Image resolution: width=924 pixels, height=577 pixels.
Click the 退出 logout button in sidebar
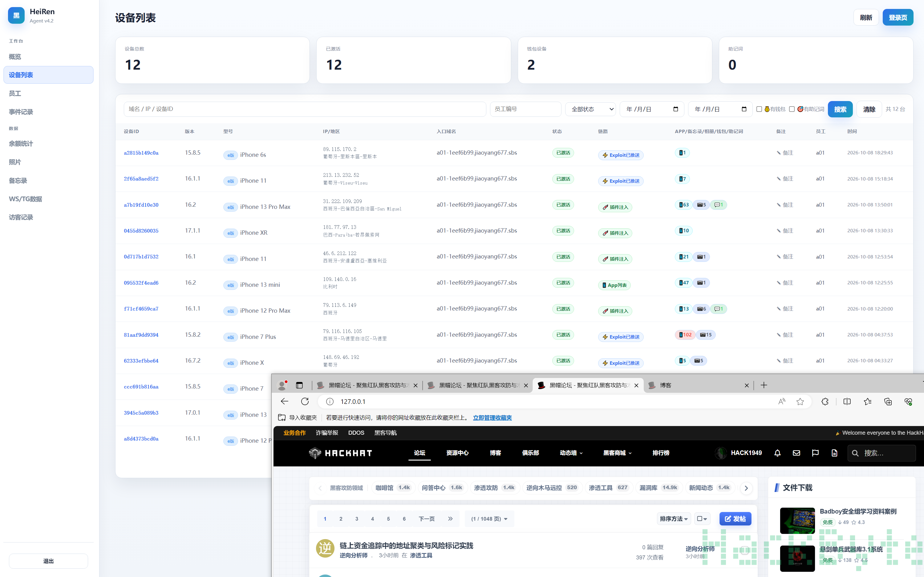coord(48,561)
